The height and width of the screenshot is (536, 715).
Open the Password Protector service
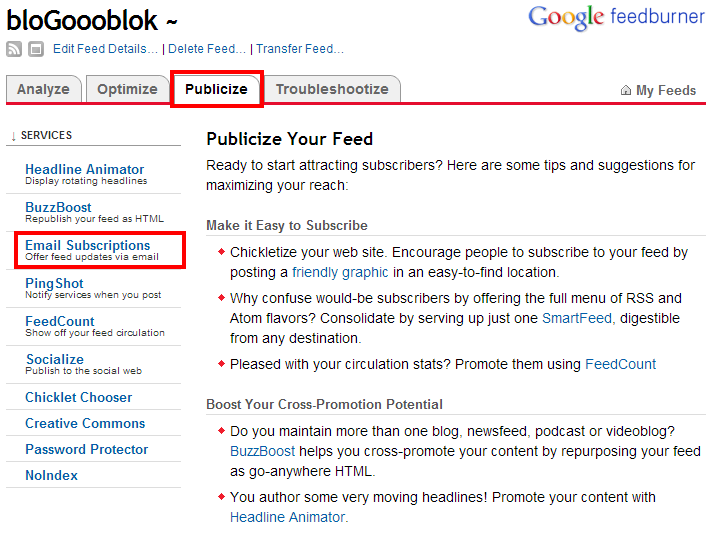(x=87, y=449)
